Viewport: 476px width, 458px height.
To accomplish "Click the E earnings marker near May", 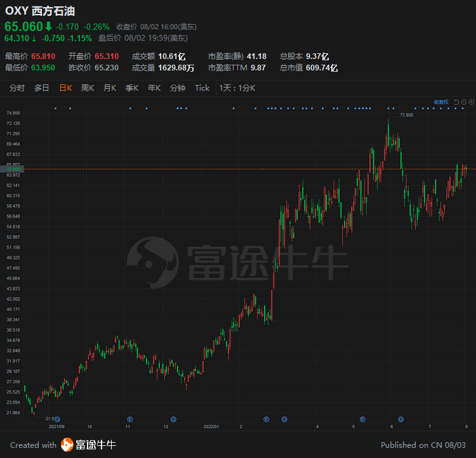I will tap(362, 419).
